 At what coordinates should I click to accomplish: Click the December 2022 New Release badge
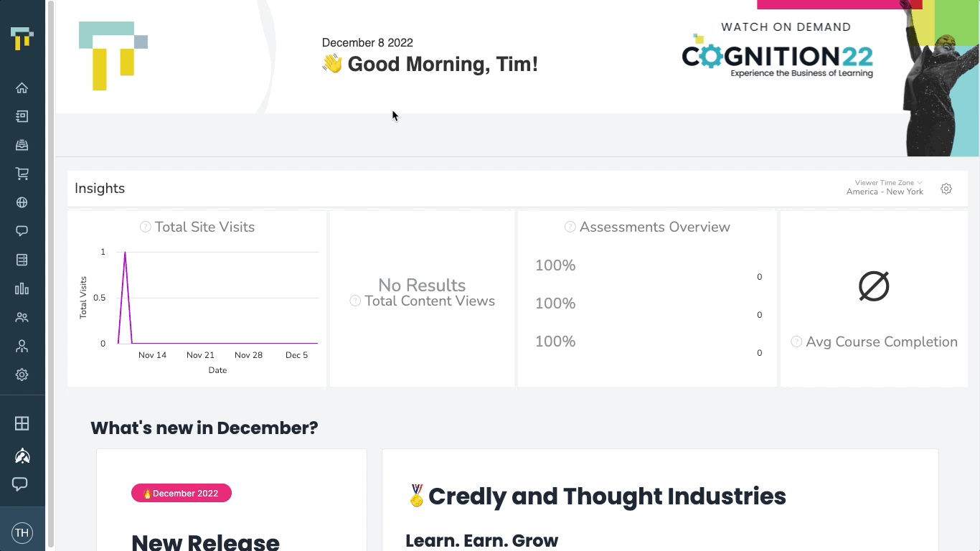(181, 493)
